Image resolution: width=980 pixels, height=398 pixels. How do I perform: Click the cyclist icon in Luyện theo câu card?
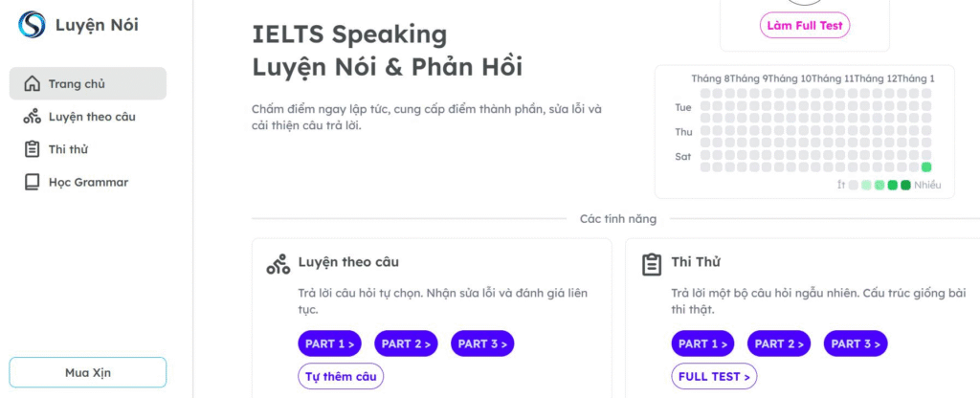point(278,265)
